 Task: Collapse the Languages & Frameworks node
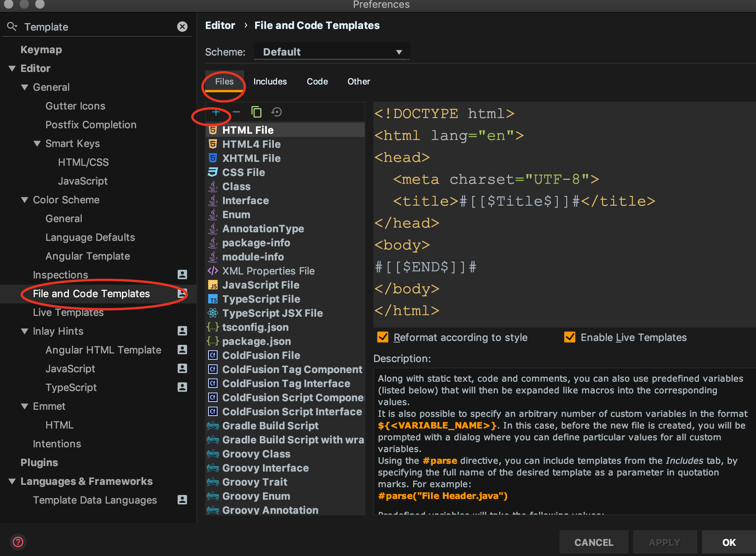pos(12,481)
